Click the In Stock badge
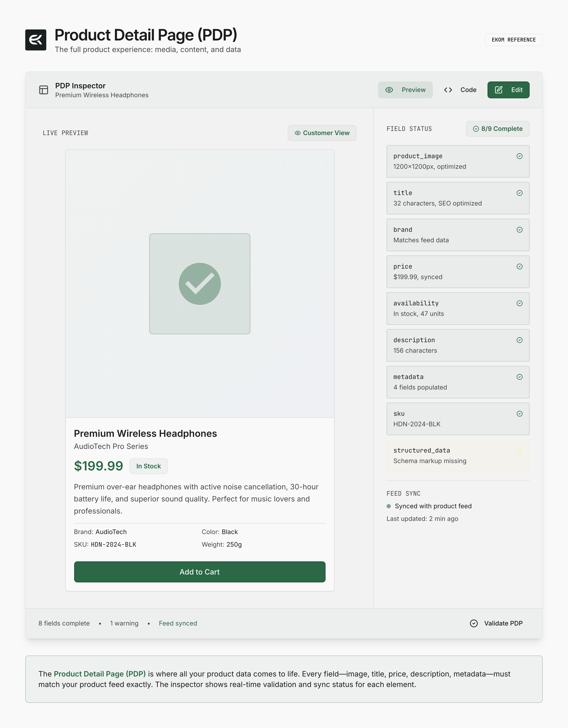568x728 pixels. coord(148,466)
